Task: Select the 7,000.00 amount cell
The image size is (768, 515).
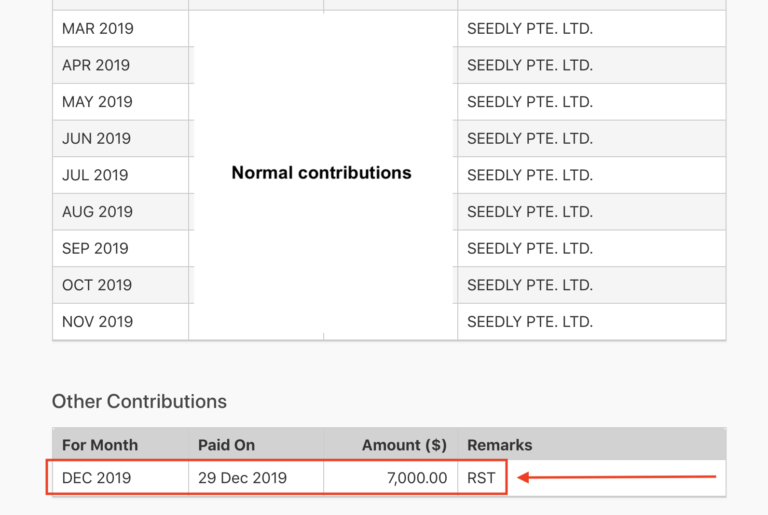Action: pos(416,478)
